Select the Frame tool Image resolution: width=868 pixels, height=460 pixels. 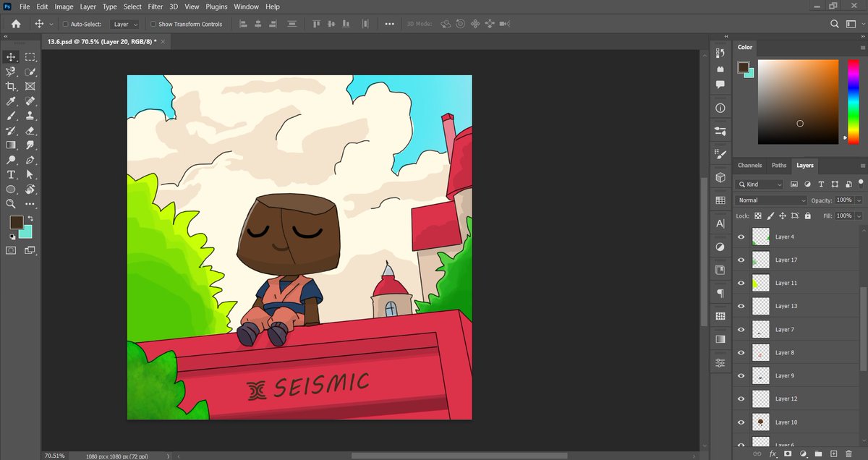click(x=30, y=86)
